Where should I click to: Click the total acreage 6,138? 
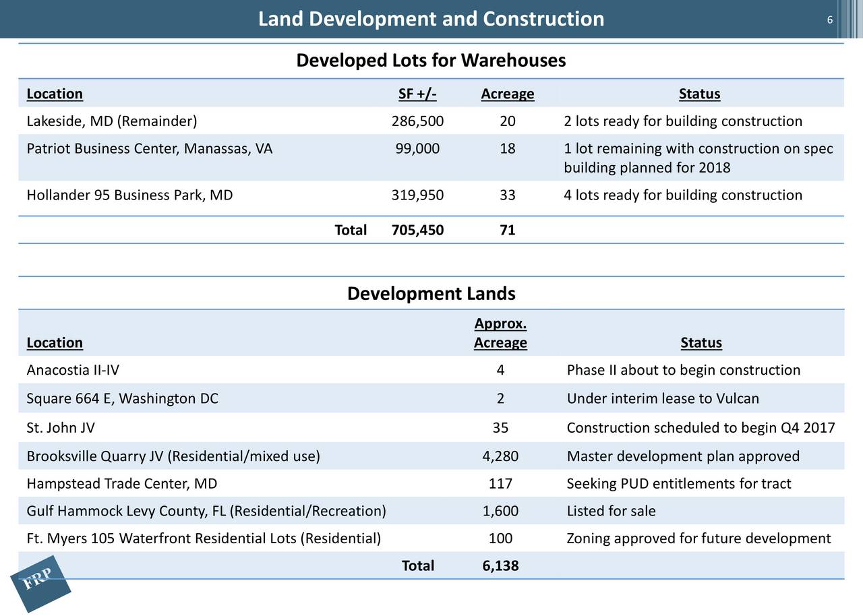tap(500, 566)
